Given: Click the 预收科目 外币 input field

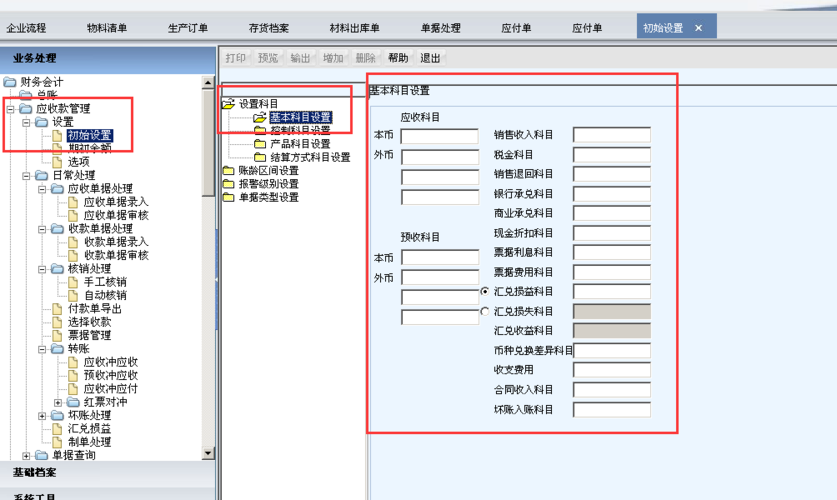Looking at the screenshot, I should point(440,277).
